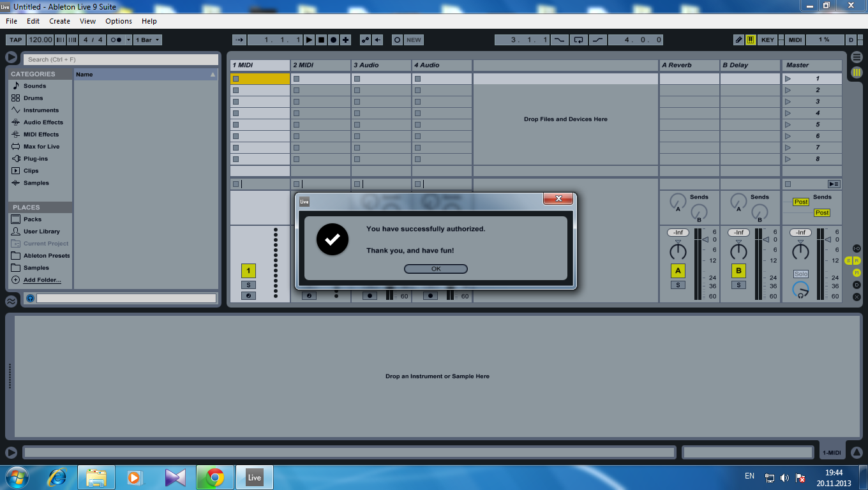Image resolution: width=868 pixels, height=490 pixels.
Task: Click the MIDI map mode switch
Action: click(x=795, y=40)
